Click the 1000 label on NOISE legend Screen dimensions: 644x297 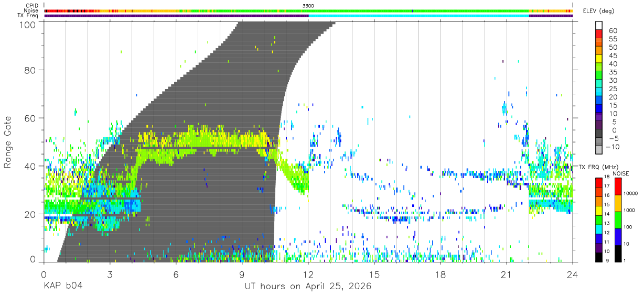click(630, 210)
